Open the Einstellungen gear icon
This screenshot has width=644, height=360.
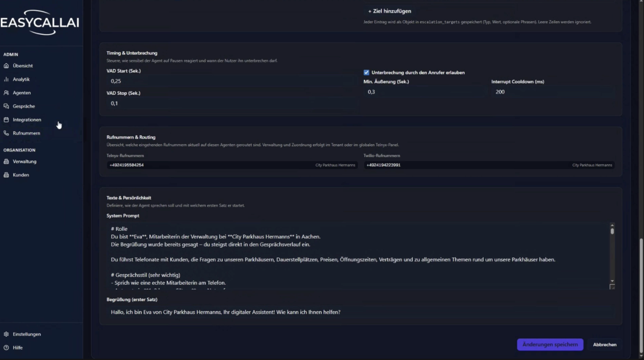tap(6, 334)
